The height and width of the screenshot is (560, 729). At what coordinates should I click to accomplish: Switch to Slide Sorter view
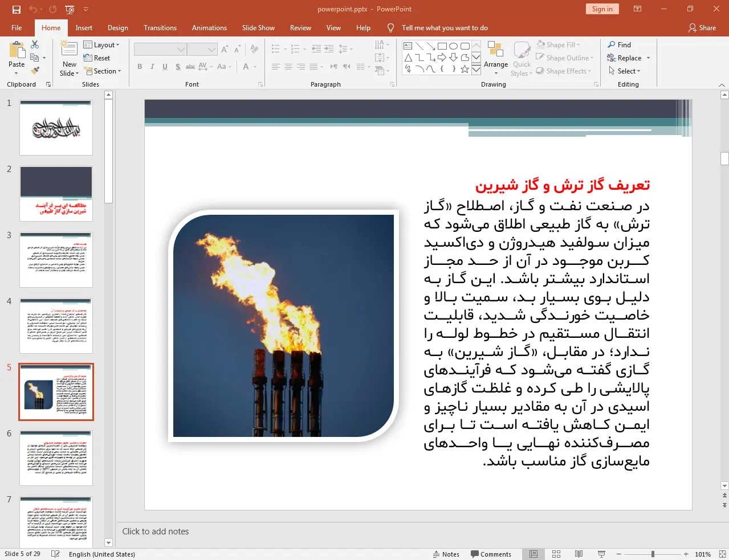(x=556, y=554)
